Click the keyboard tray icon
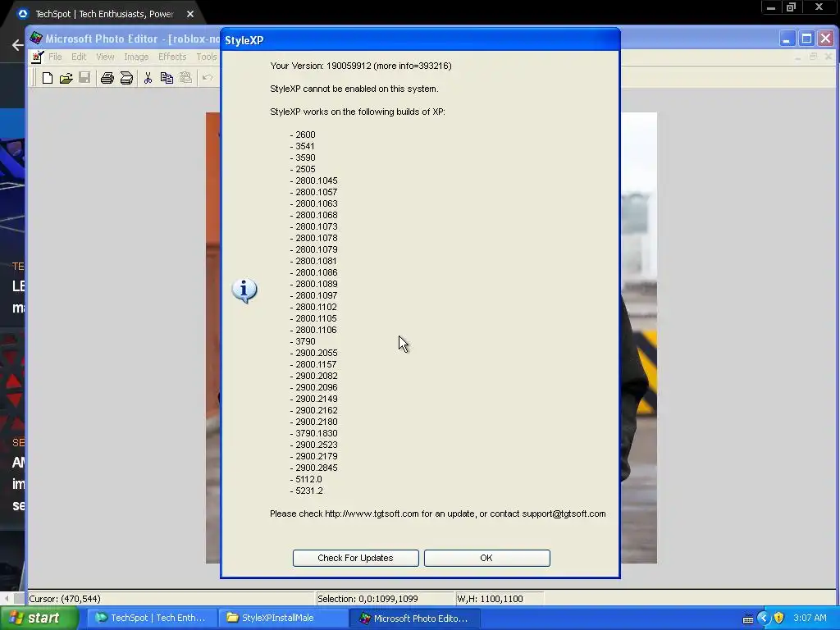The image size is (840, 630). click(748, 619)
